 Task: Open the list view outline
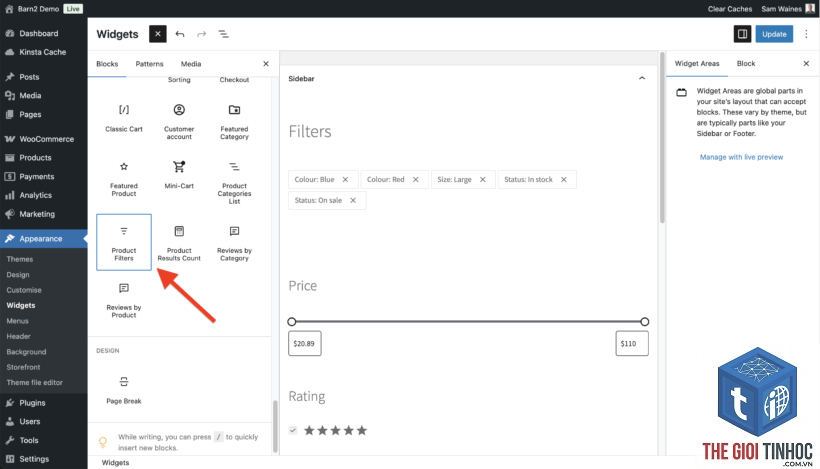point(223,34)
